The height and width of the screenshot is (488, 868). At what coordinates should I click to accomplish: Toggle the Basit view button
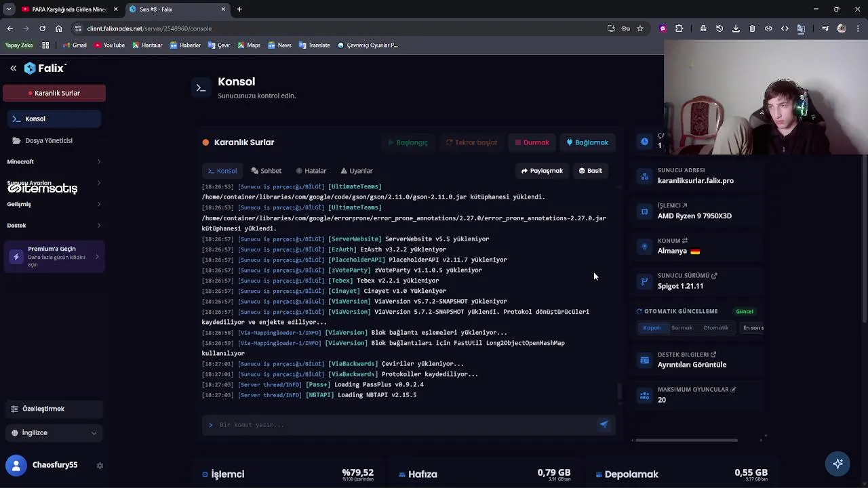(x=590, y=171)
